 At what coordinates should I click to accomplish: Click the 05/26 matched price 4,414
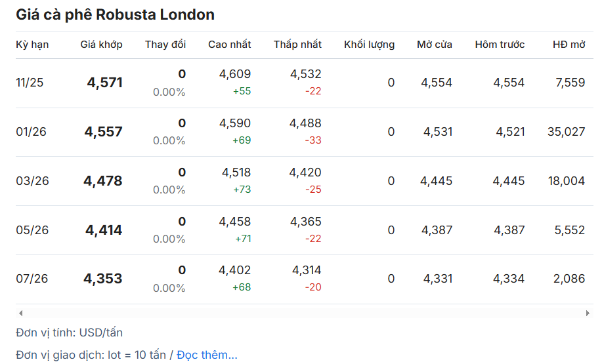click(104, 230)
